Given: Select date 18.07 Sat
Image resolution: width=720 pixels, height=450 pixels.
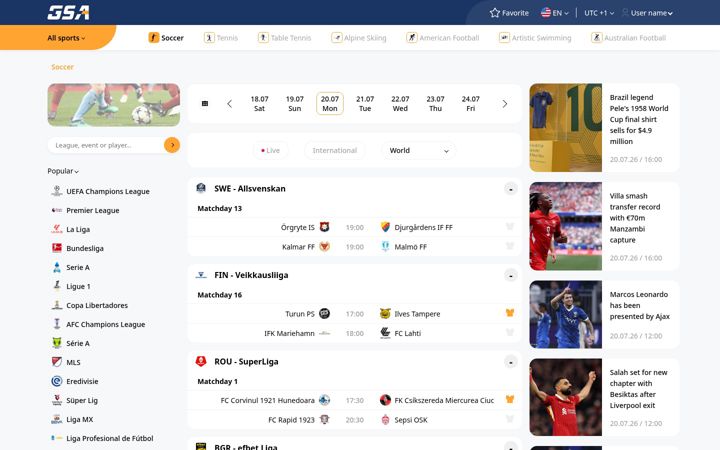Looking at the screenshot, I should pyautogui.click(x=259, y=104).
